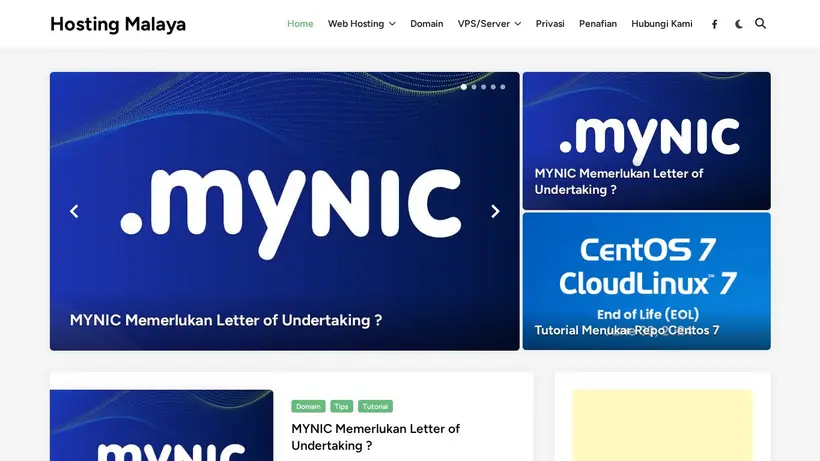Open main slider MYNIC Letter of Undertaking title

[x=226, y=320]
